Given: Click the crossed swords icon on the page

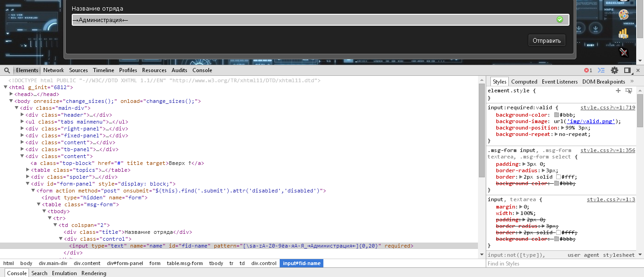Looking at the screenshot, I should (x=624, y=52).
